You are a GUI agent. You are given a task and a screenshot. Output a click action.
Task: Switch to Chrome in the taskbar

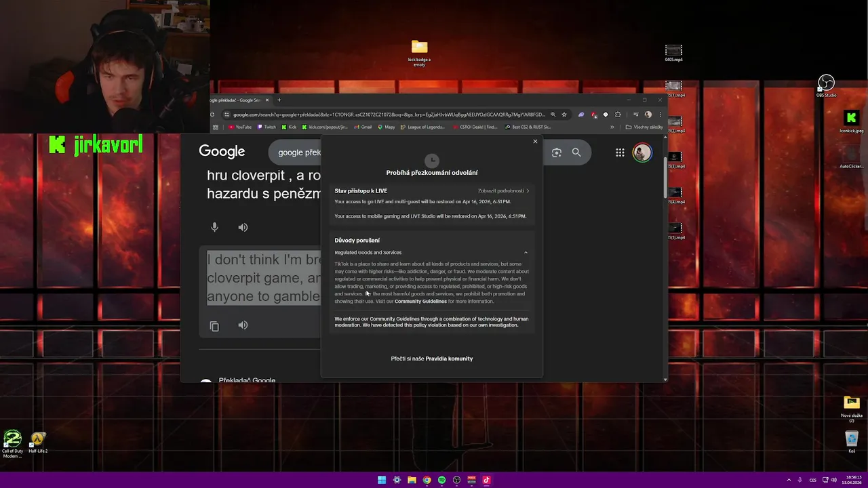(427, 480)
